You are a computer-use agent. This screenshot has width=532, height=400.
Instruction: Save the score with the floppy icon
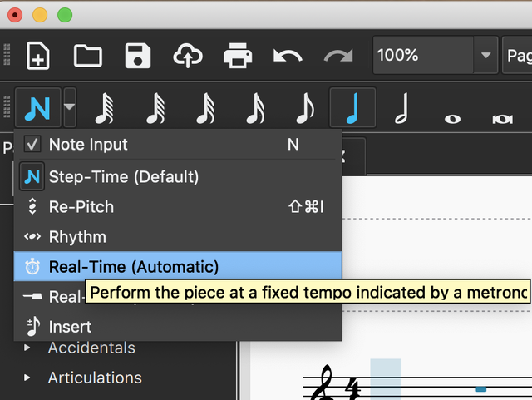137,56
